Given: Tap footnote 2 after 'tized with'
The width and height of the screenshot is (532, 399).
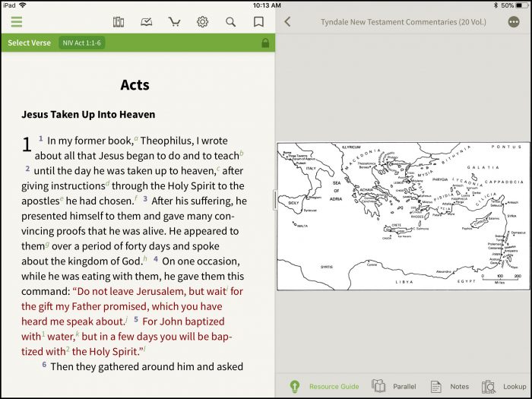Looking at the screenshot, I should [x=68, y=349].
